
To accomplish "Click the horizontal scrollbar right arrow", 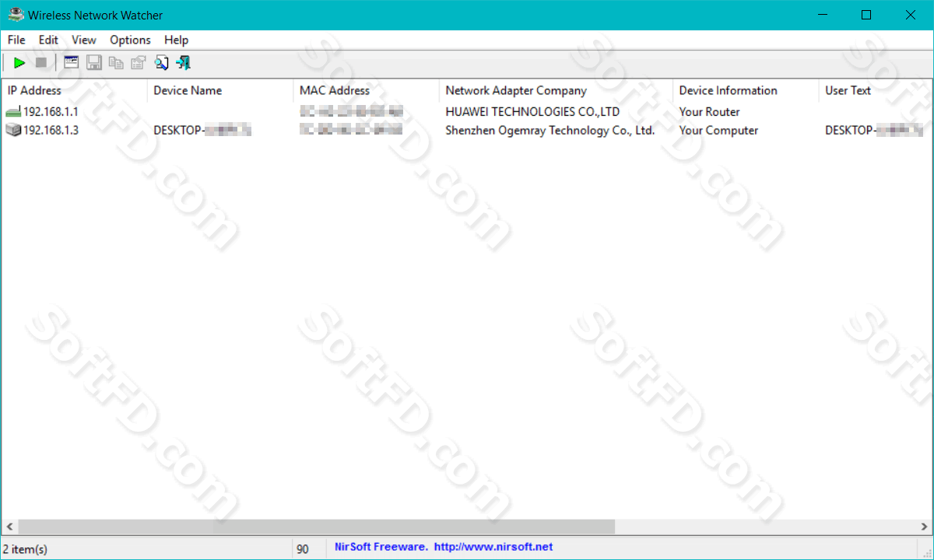I will click(925, 527).
